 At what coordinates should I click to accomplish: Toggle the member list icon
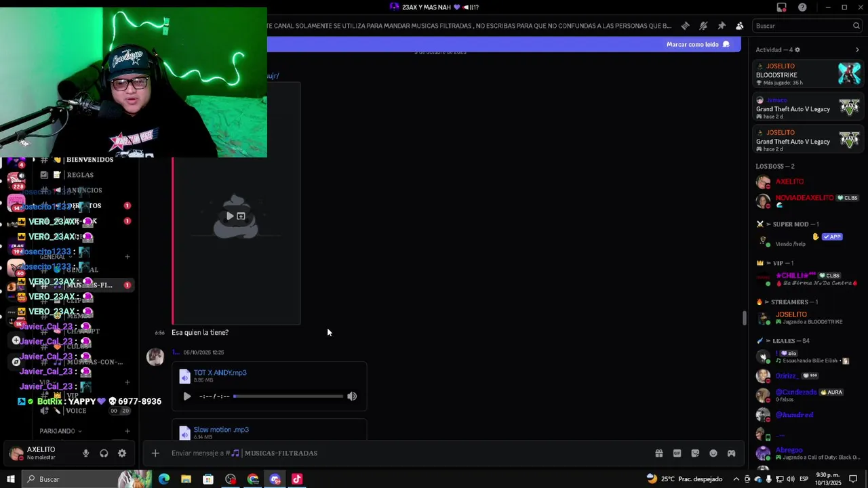click(739, 26)
